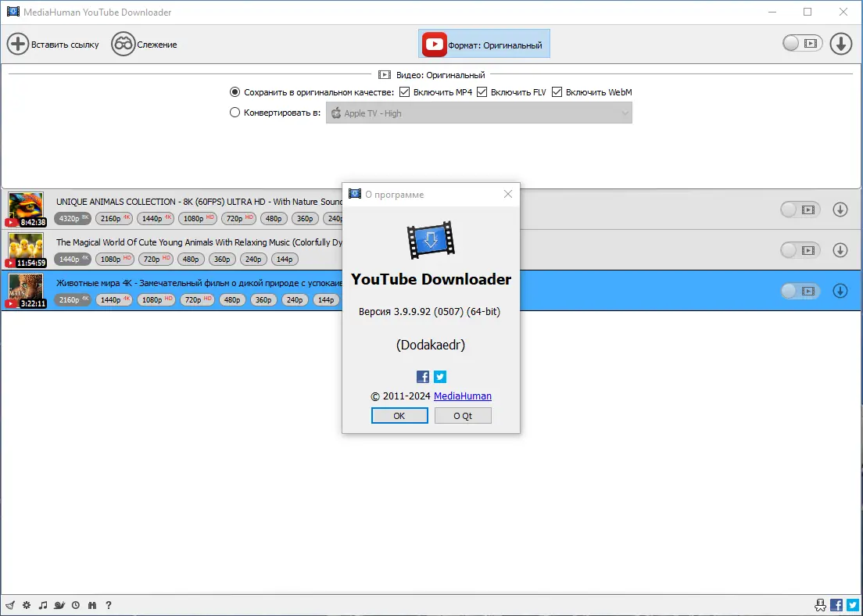Open the MediaHuman link in About dialog

(463, 396)
